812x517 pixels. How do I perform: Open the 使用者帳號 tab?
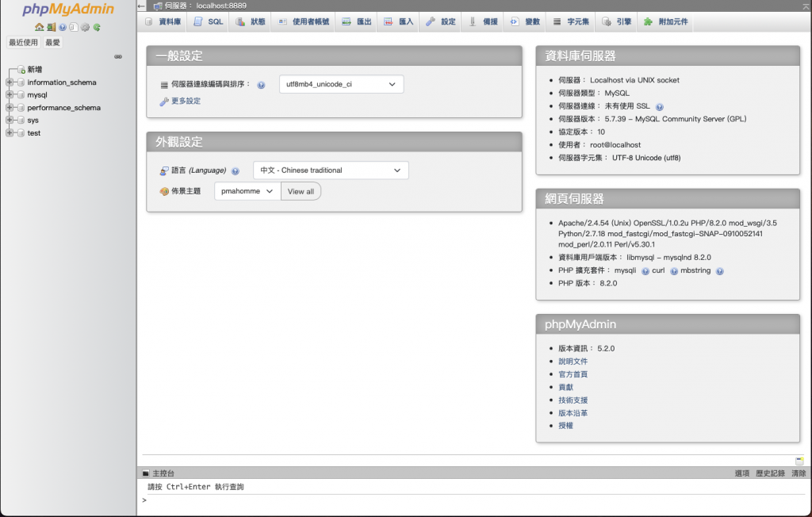[x=304, y=21]
